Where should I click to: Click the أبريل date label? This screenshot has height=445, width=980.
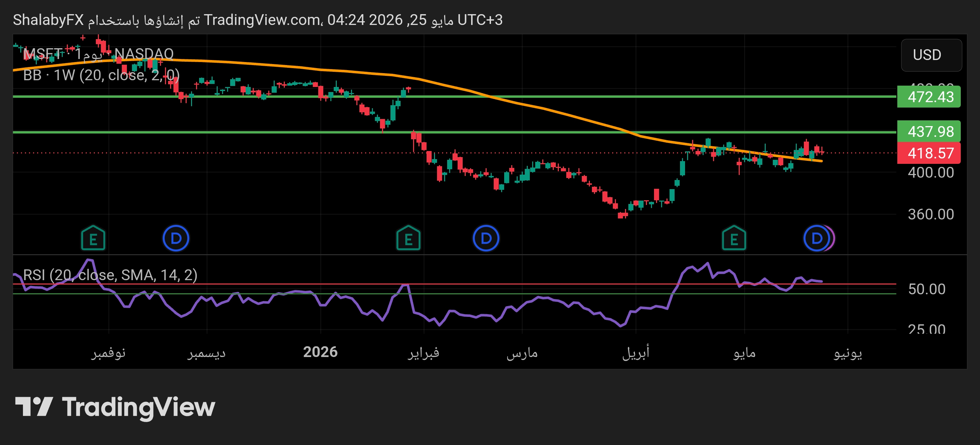coord(636,353)
